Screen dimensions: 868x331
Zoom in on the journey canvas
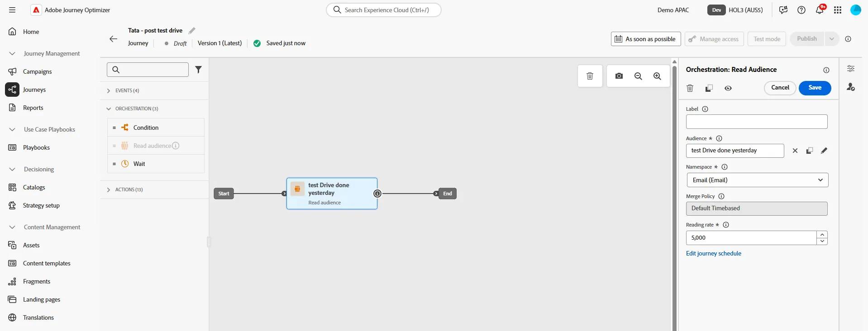tap(657, 76)
